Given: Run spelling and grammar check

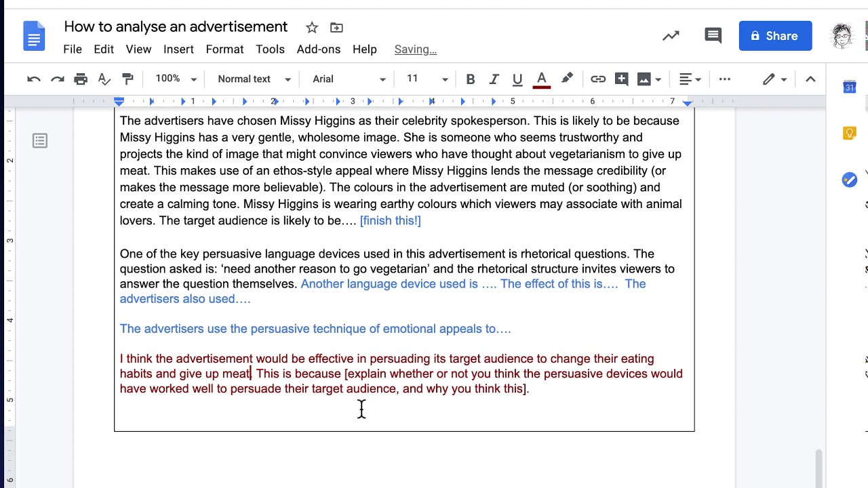Looking at the screenshot, I should click(x=104, y=79).
